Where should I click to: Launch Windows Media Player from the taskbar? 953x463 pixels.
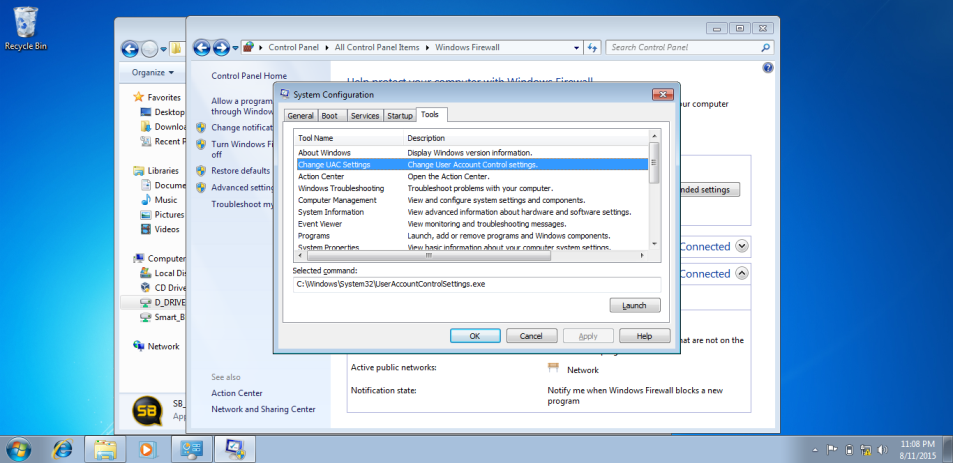(x=146, y=450)
